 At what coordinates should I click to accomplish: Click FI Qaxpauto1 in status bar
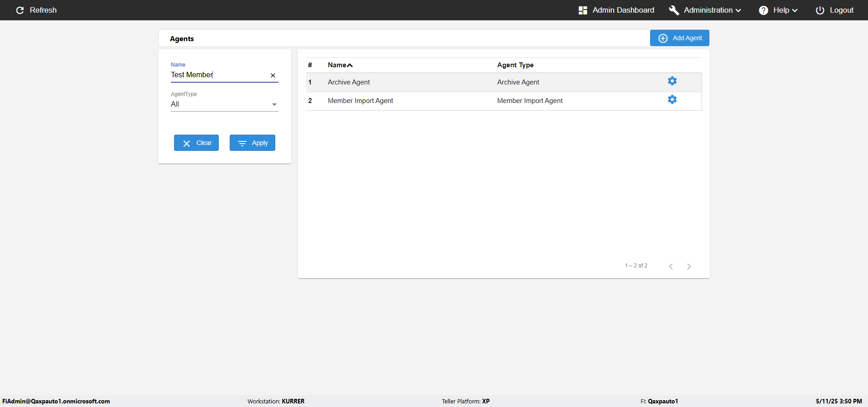pyautogui.click(x=659, y=401)
